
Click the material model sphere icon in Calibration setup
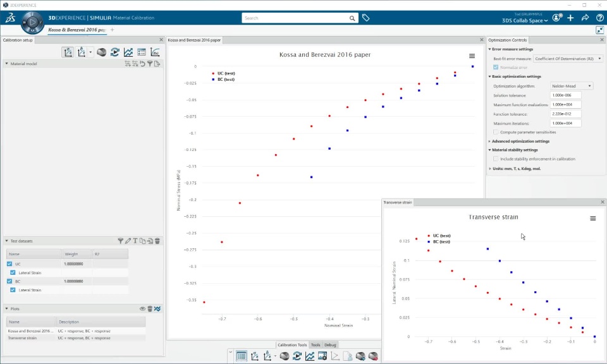tap(101, 52)
